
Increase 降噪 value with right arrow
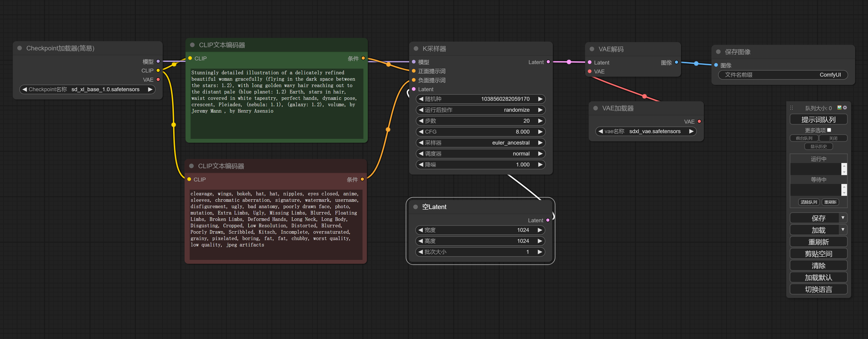click(x=540, y=165)
